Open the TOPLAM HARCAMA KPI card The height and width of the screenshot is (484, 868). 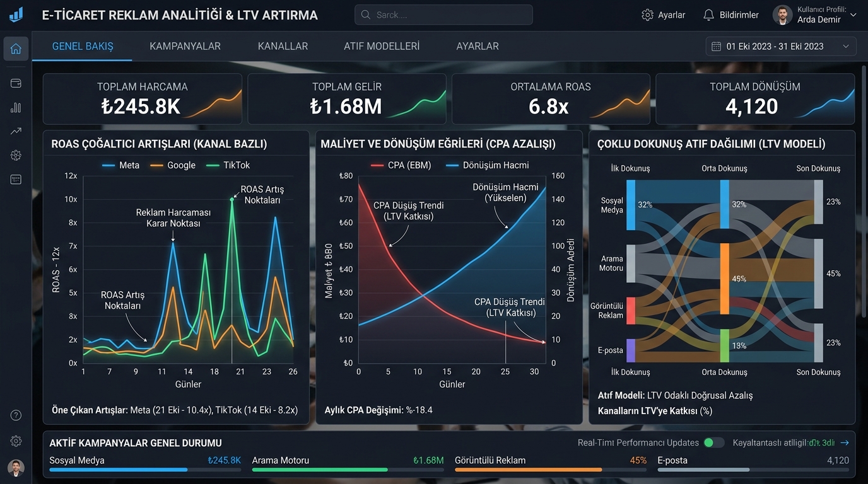pyautogui.click(x=143, y=99)
